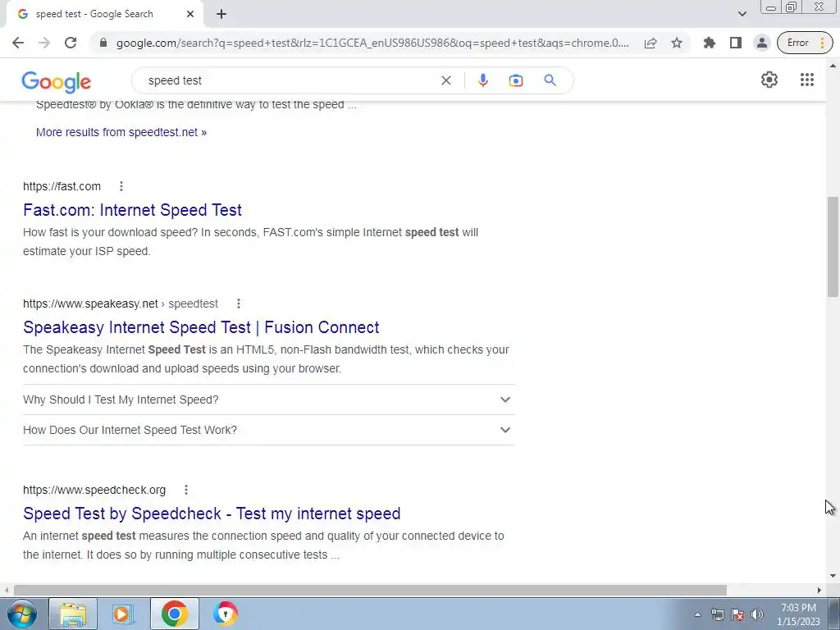
Task: Click the scroll down arrow of vertical scrollbar
Action: pyautogui.click(x=833, y=576)
